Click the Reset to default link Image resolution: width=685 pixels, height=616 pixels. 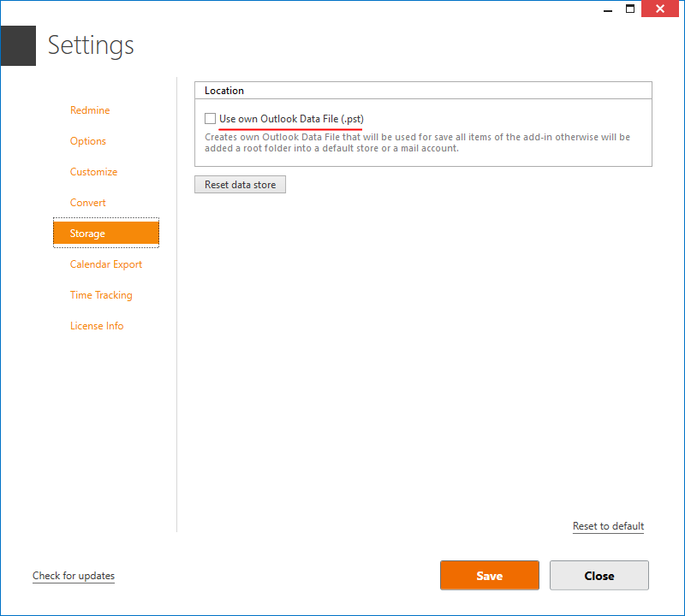(608, 526)
